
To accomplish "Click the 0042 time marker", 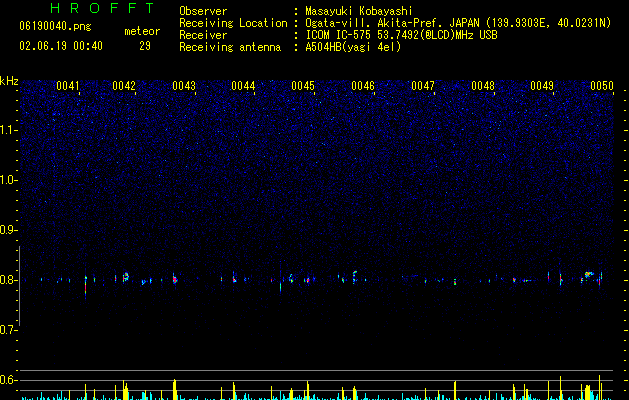I will 124,86.
